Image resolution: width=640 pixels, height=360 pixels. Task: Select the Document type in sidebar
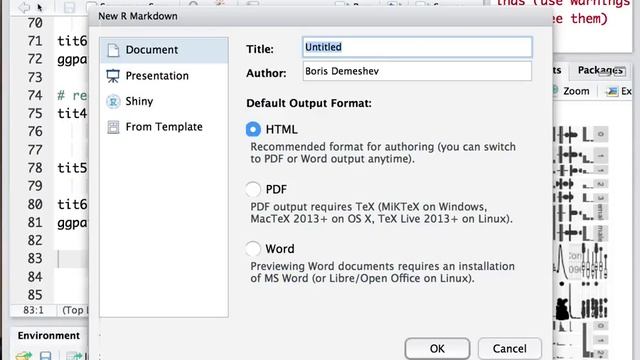(x=164, y=50)
